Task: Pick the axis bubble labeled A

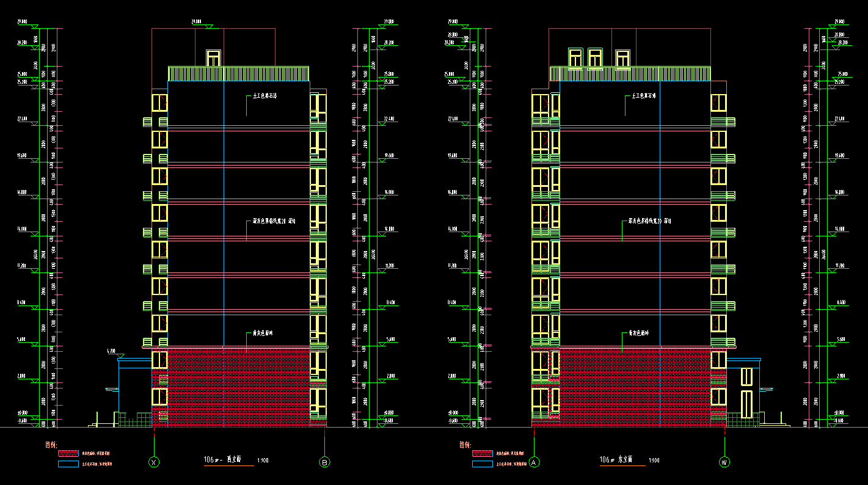Action: click(x=535, y=462)
